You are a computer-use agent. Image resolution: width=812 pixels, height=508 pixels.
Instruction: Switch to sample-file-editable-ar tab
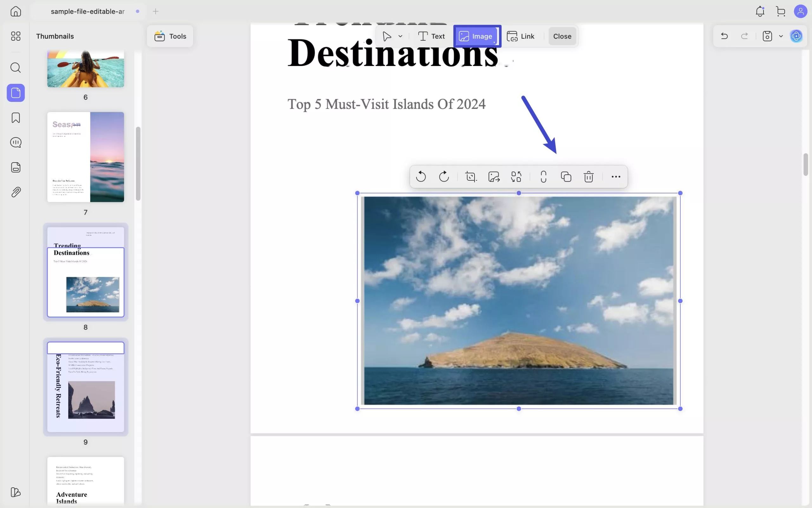coord(88,11)
